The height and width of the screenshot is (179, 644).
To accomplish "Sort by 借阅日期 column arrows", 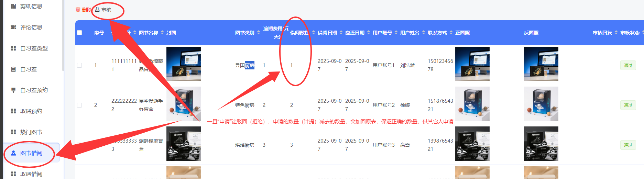I will coord(341,33).
